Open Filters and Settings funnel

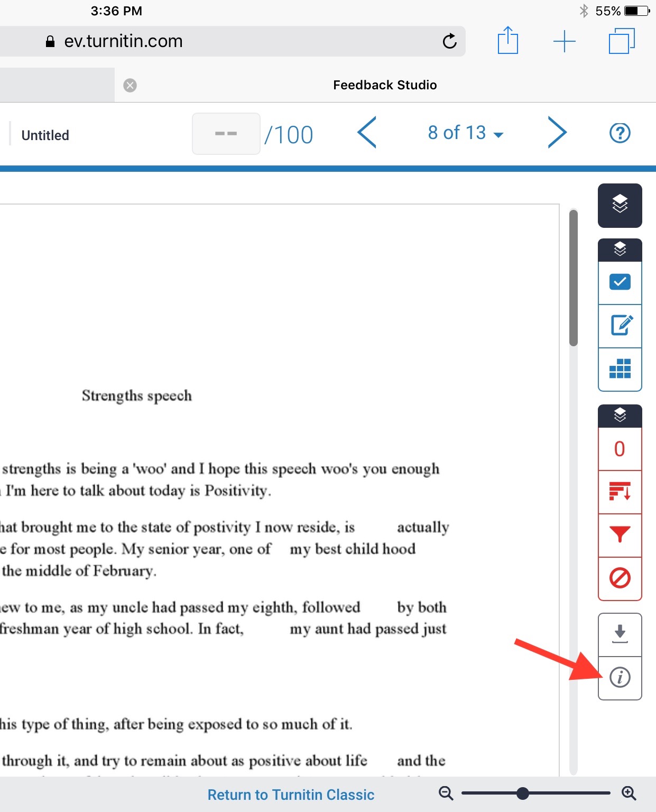point(620,536)
